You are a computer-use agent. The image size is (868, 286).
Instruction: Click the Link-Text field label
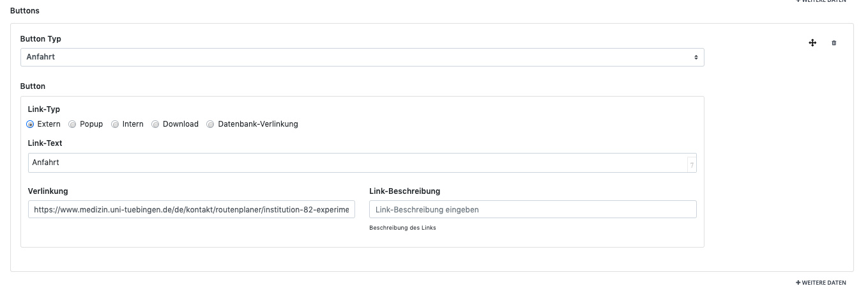coord(45,143)
